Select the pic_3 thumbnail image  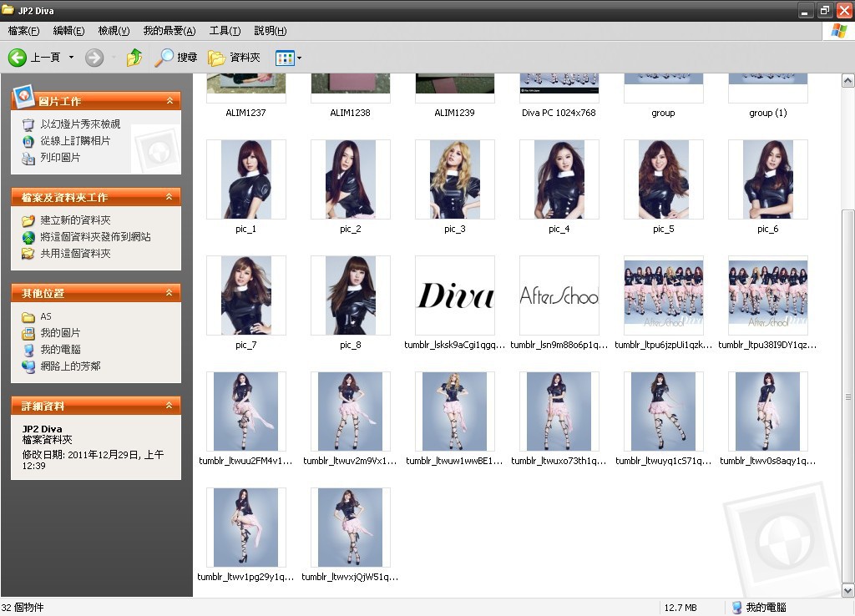point(455,179)
